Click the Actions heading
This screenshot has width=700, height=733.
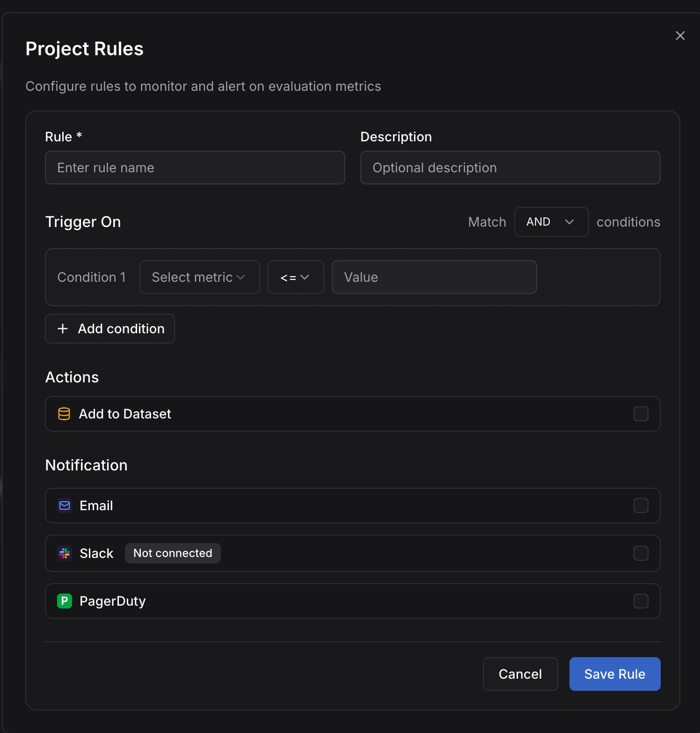72,377
